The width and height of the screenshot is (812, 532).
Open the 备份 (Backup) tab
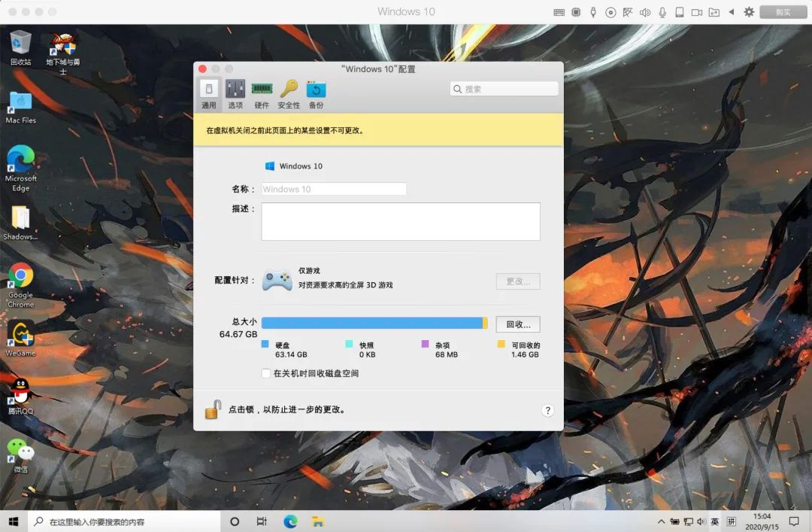point(316,94)
